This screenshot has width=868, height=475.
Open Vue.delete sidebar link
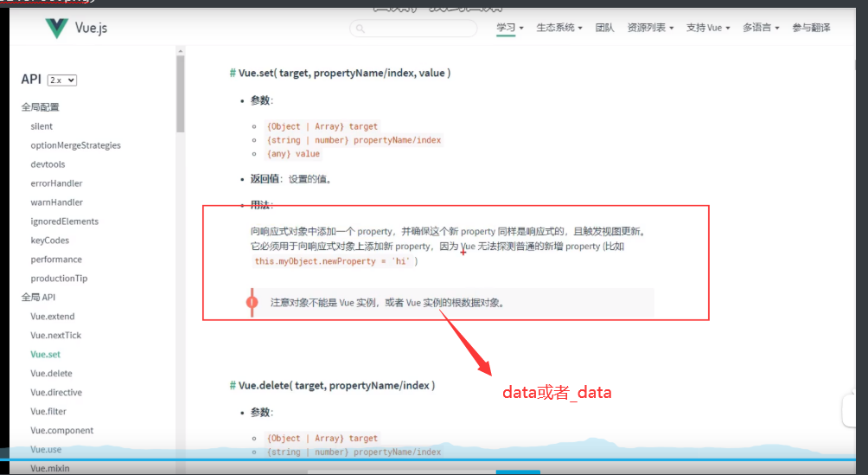(x=51, y=373)
